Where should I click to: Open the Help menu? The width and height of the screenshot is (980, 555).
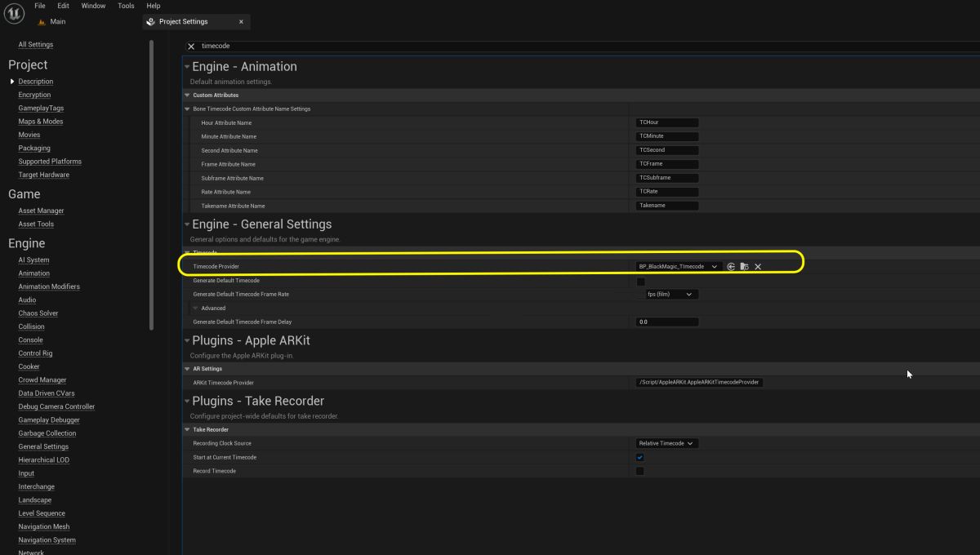tap(153, 6)
